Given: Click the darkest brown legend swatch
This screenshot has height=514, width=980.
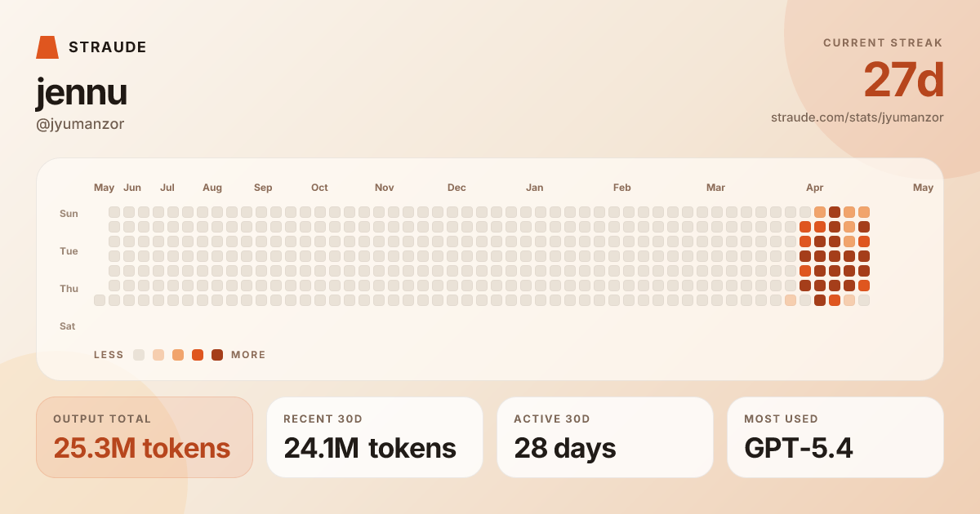Looking at the screenshot, I should pos(217,355).
